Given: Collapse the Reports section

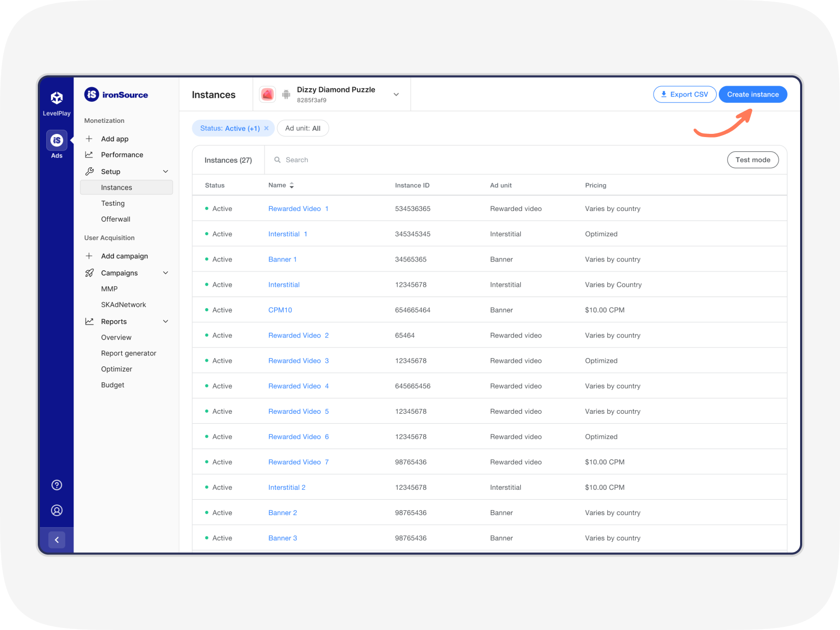Looking at the screenshot, I should pos(165,321).
